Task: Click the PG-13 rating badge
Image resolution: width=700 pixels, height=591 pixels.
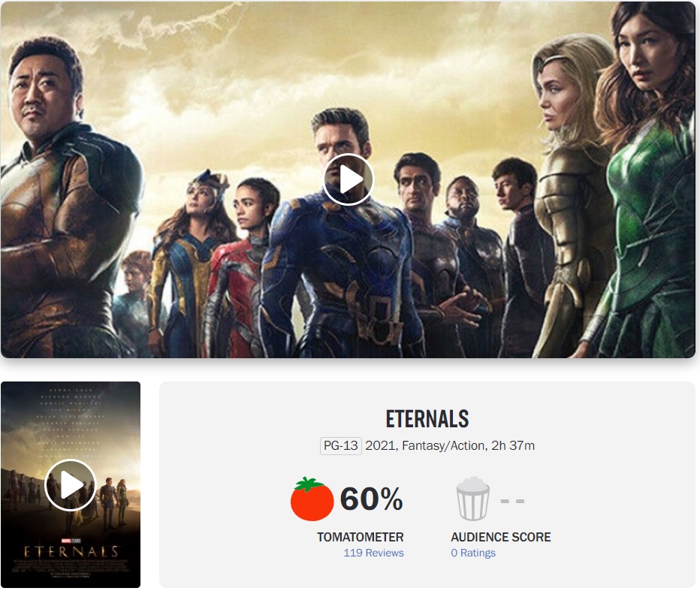Action: tap(341, 445)
